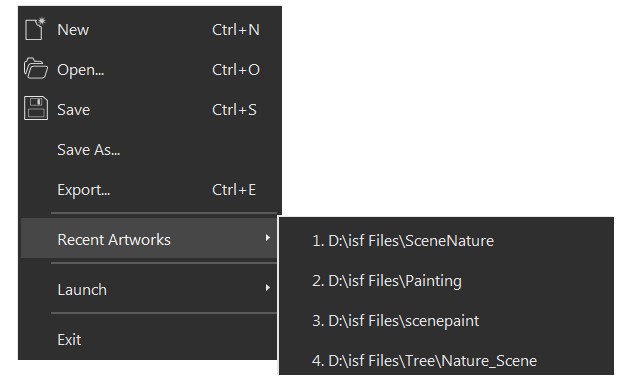Open recent file D:\isf Files\Painting
Image resolution: width=623 pixels, height=376 pixels.
tap(387, 281)
